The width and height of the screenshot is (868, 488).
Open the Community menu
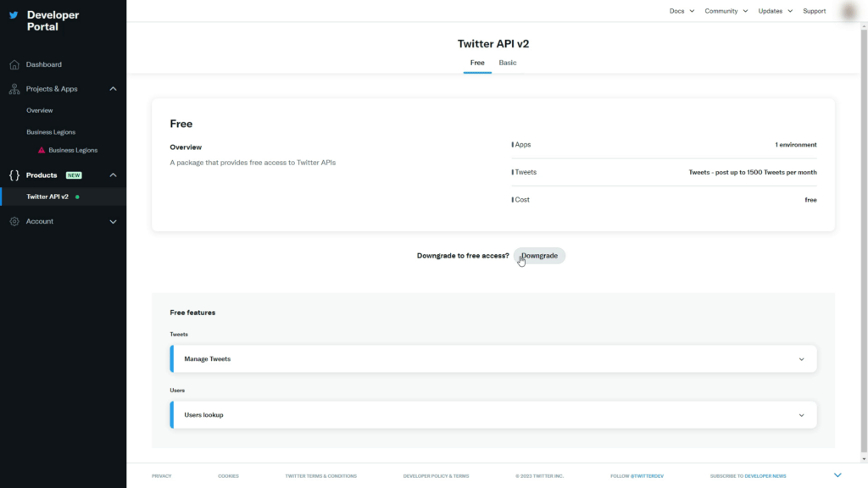click(x=725, y=11)
